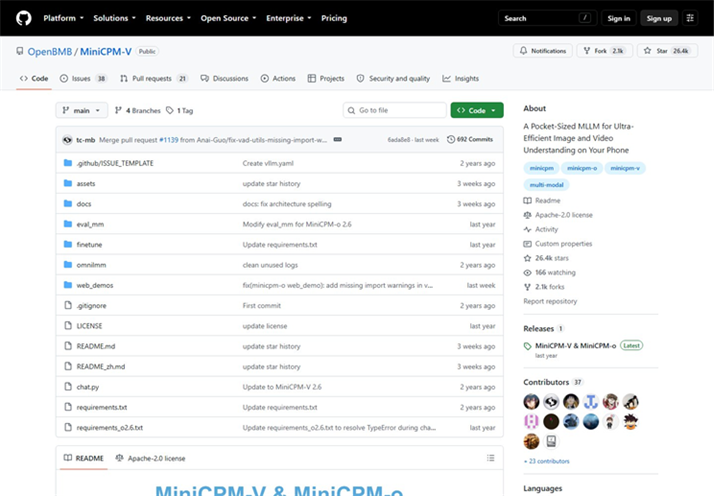Image resolution: width=714 pixels, height=496 pixels.
Task: Expand the Platform menu
Action: pyautogui.click(x=63, y=18)
